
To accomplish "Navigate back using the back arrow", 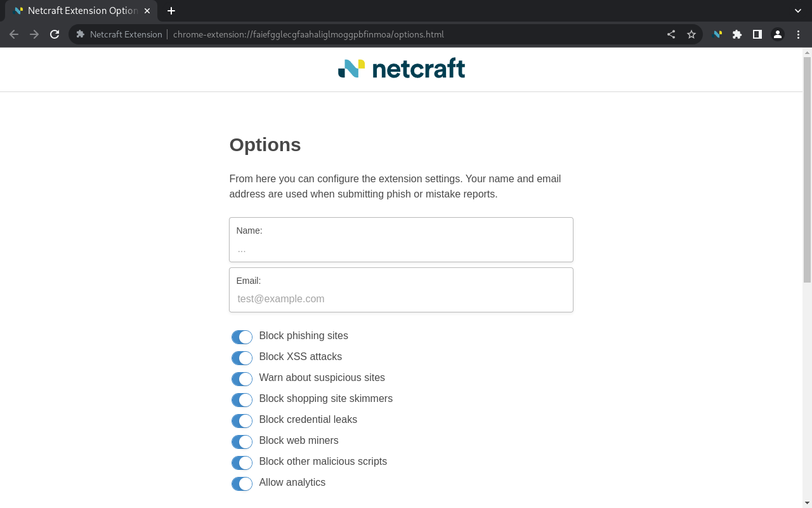I will (x=14, y=34).
